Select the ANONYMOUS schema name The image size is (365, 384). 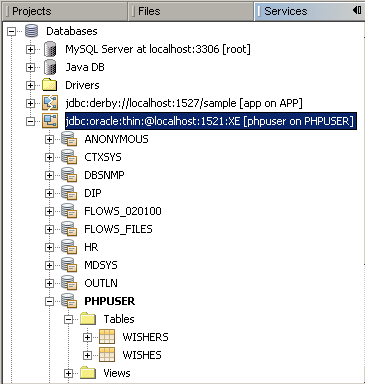[116, 139]
